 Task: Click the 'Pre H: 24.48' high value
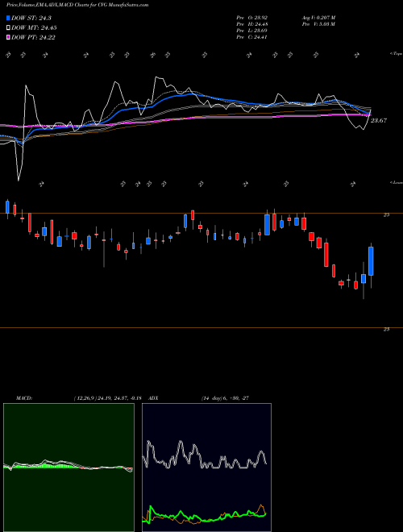pos(252,24)
